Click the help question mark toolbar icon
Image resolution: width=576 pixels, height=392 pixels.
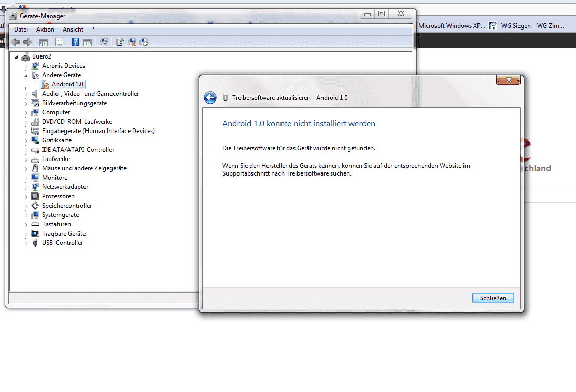(75, 42)
